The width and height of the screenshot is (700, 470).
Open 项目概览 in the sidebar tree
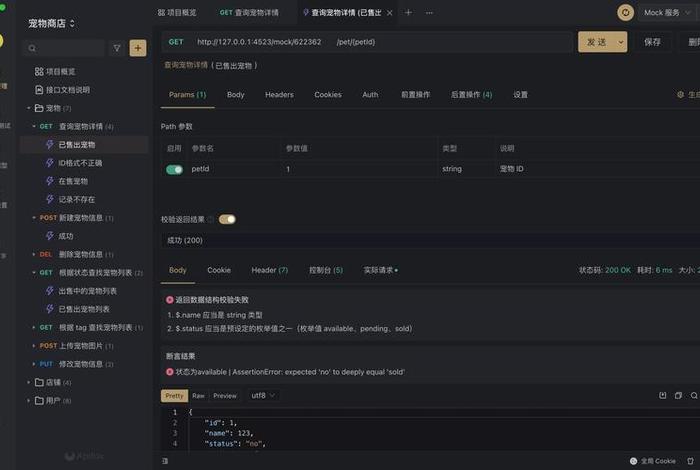click(x=55, y=71)
